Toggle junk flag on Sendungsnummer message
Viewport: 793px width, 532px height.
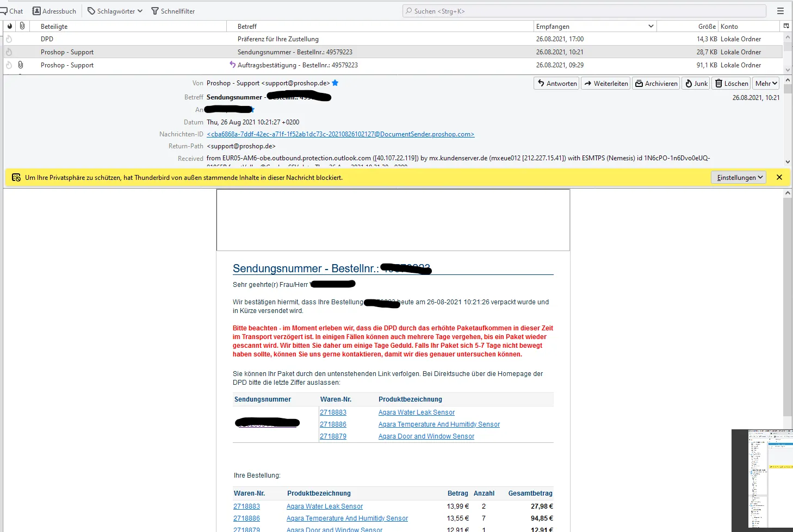(9, 52)
